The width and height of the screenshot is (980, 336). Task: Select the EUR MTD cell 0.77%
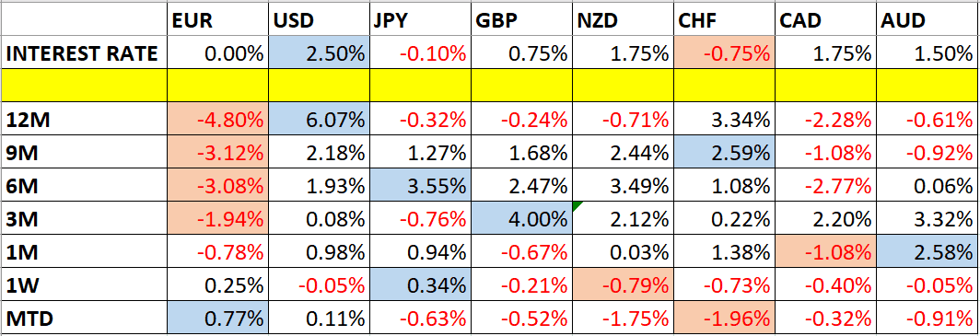click(x=216, y=319)
